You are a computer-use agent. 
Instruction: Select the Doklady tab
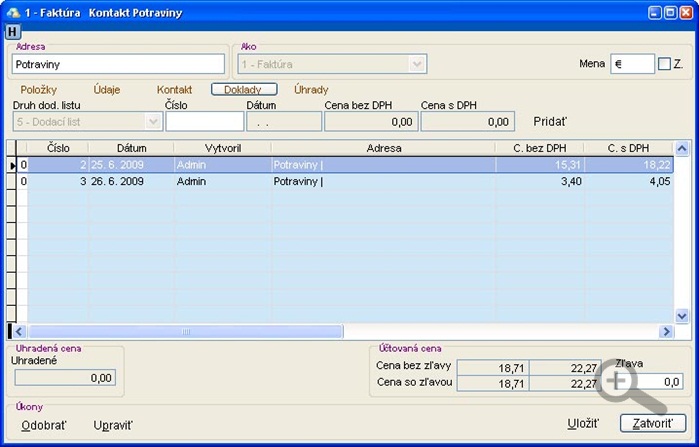(x=244, y=90)
